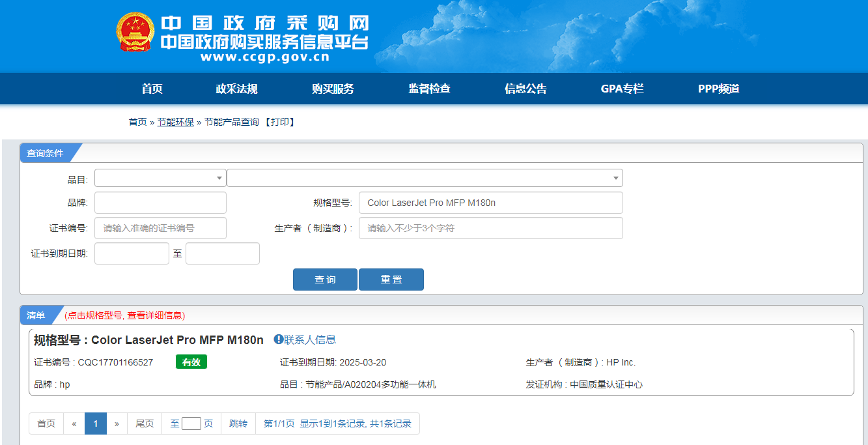The width and height of the screenshot is (868, 445).
Task: Expand the second wide 品目 dropdown
Action: 425,178
